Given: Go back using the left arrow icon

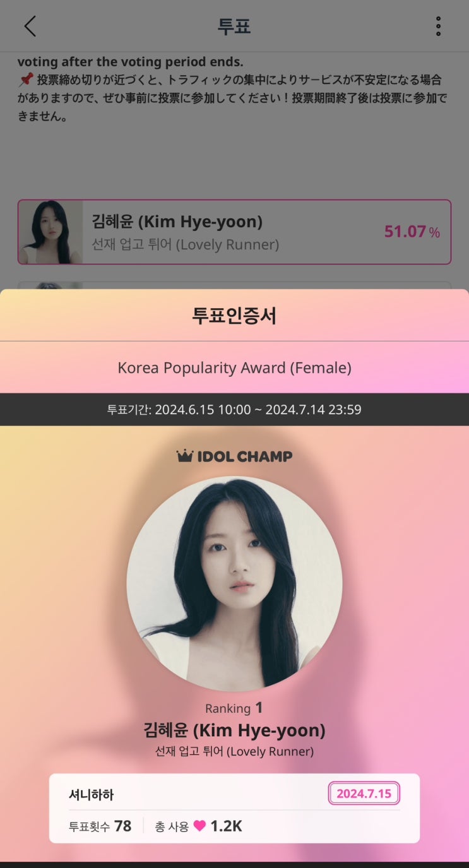Looking at the screenshot, I should click(x=30, y=27).
